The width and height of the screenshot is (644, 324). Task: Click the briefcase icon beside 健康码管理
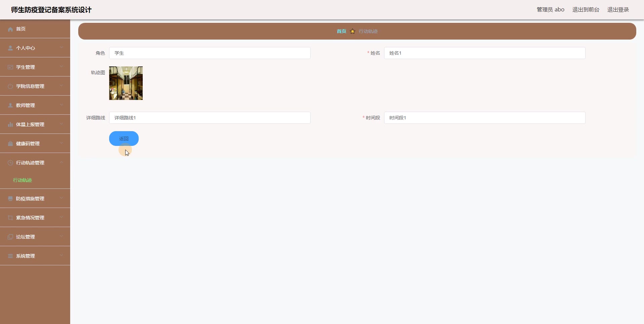click(10, 144)
